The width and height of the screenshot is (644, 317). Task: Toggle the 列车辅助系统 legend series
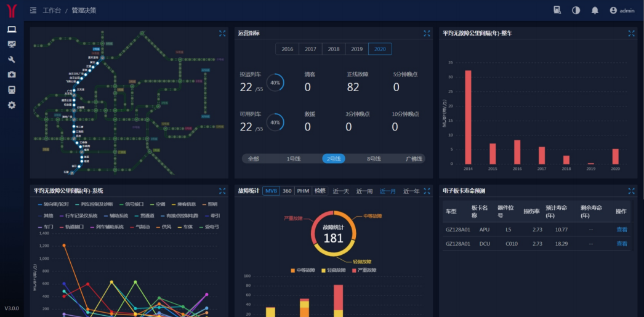pyautogui.click(x=107, y=227)
